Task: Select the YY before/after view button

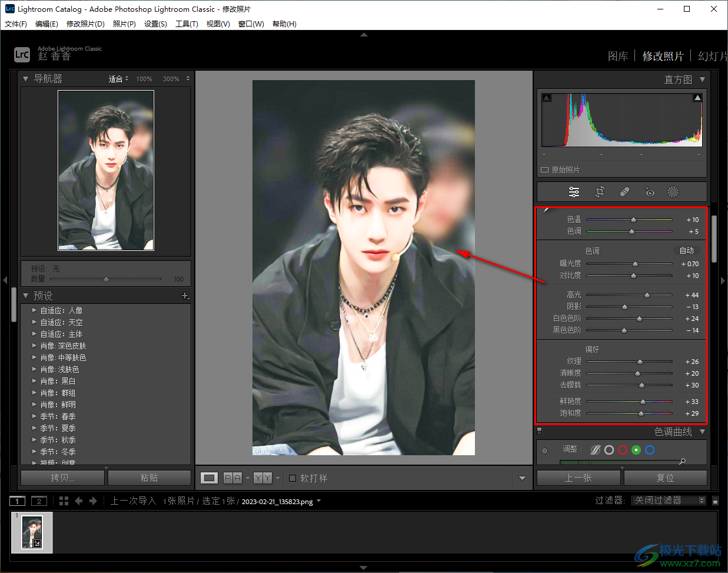Action: [x=263, y=478]
